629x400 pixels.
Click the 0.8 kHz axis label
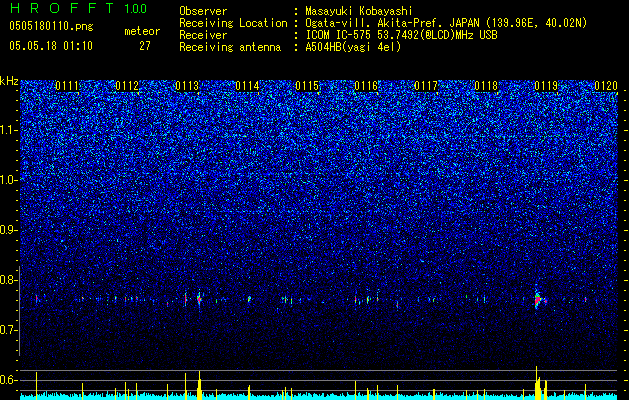click(7, 280)
